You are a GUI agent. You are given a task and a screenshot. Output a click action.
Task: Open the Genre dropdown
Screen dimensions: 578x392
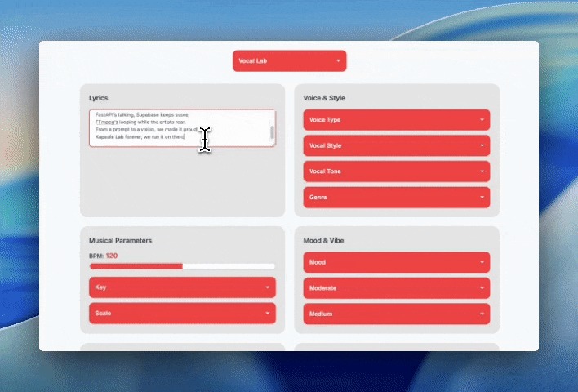pos(397,198)
